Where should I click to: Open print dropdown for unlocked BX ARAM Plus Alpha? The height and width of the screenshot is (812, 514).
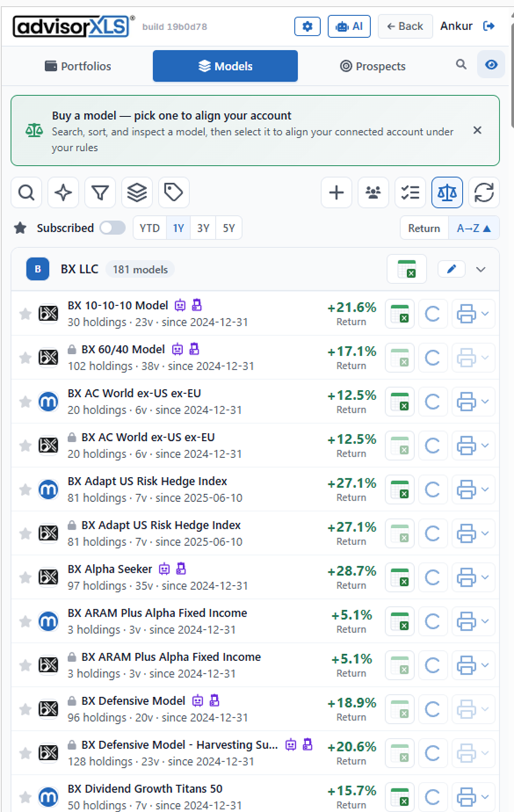click(485, 621)
